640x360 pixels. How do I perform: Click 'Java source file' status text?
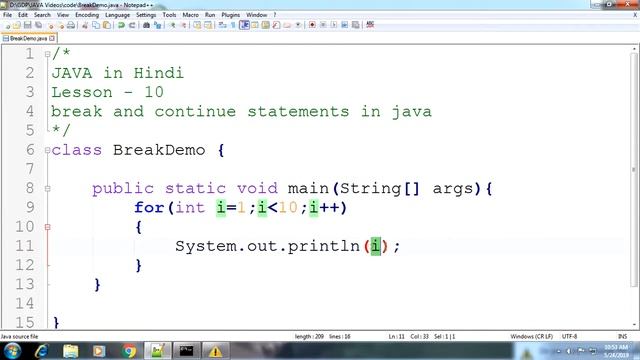tap(19, 336)
